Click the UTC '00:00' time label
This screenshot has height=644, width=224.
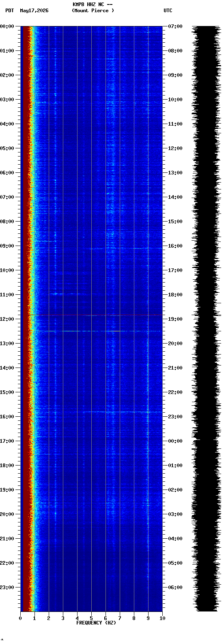point(175,441)
